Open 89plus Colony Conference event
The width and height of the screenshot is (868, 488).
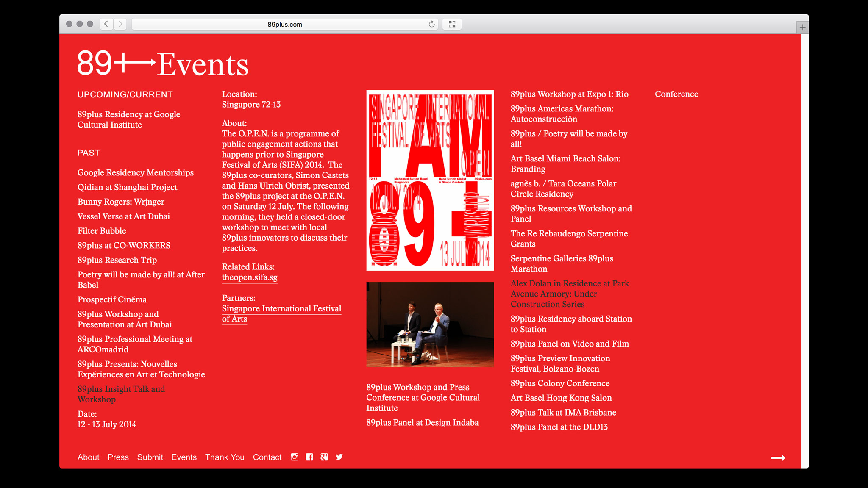(x=560, y=383)
